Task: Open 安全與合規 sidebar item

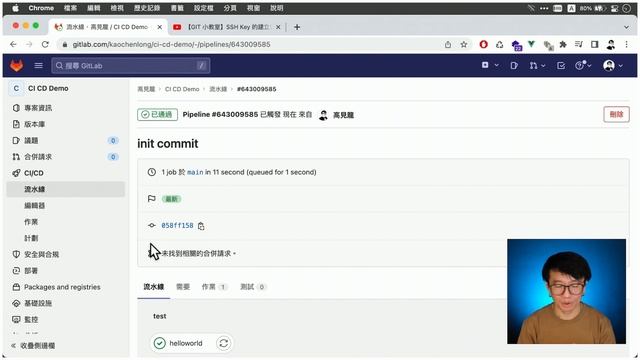Action: click(x=42, y=254)
